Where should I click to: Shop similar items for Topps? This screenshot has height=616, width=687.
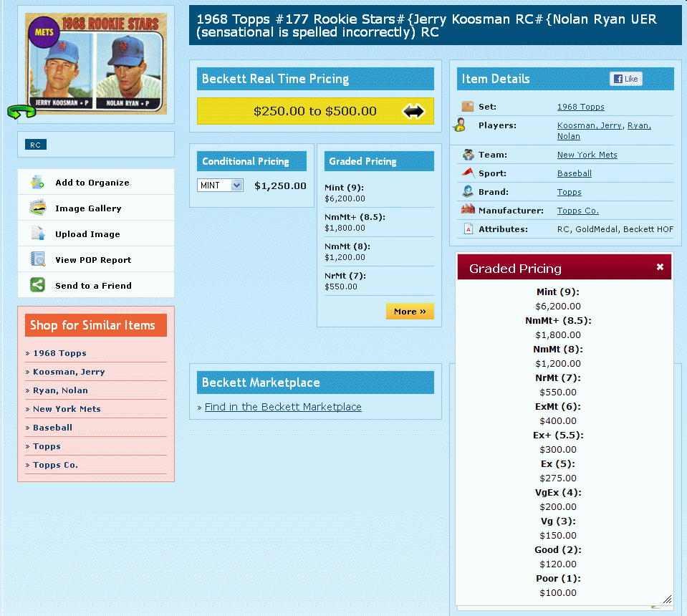tap(47, 446)
